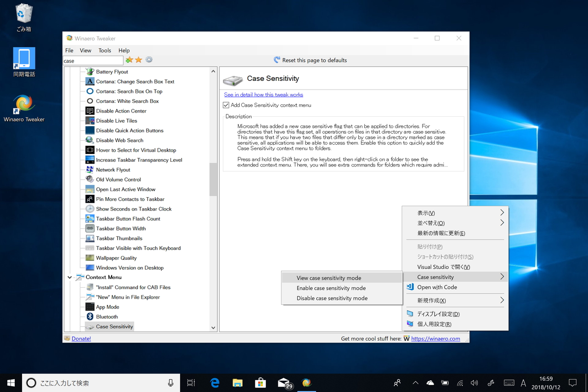Collapse the Context Menu tree group
Viewport: 588px width, 392px height.
70,278
